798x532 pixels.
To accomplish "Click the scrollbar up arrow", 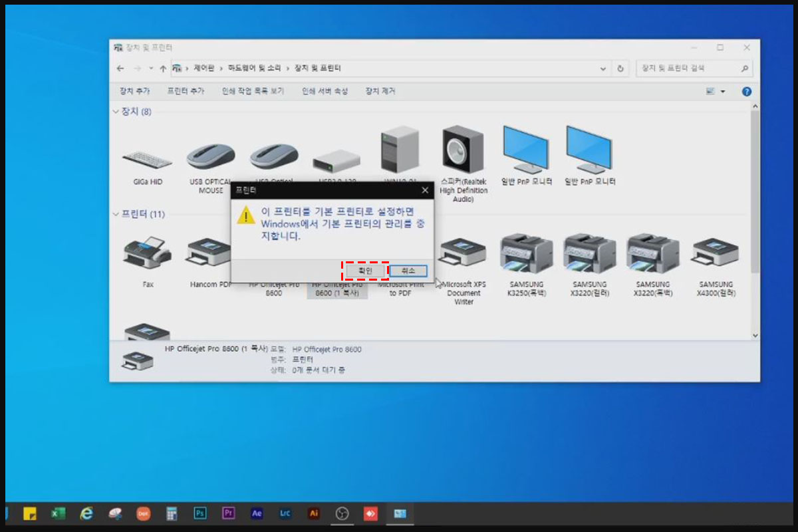I will (x=755, y=107).
